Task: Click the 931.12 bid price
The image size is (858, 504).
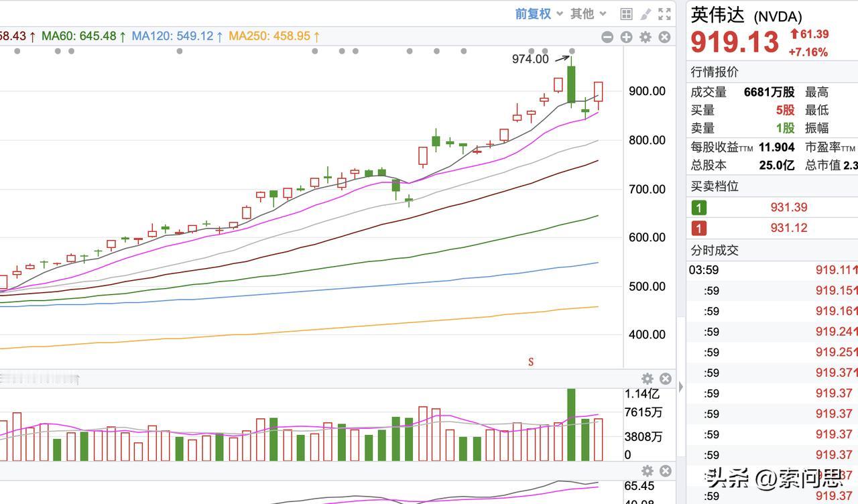Action: [x=789, y=228]
